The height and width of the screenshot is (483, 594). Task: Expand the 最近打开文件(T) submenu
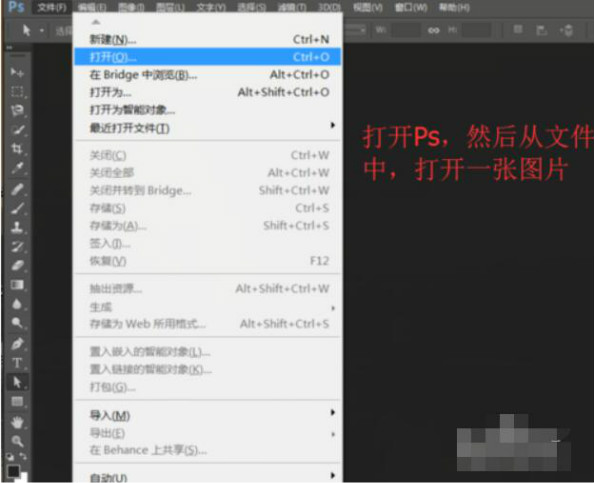(208, 128)
